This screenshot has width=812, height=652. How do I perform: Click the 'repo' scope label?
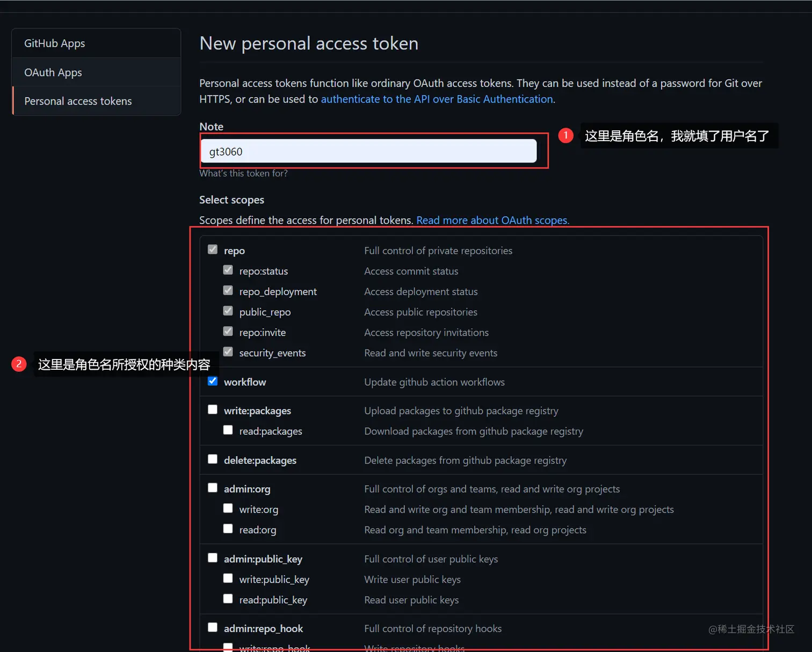pyautogui.click(x=234, y=251)
